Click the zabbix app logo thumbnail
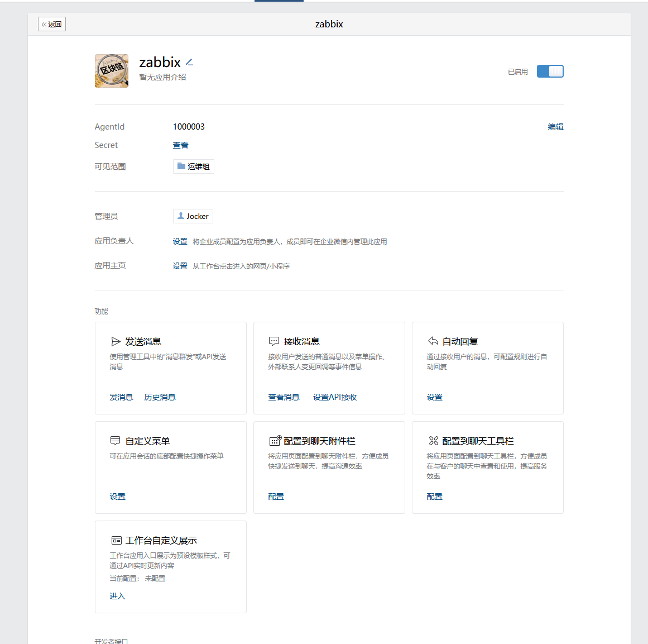648x644 pixels. pyautogui.click(x=112, y=71)
